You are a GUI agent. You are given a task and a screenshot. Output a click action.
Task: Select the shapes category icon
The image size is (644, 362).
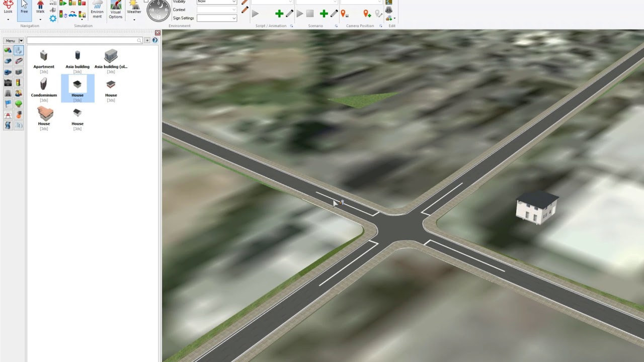[x=8, y=50]
